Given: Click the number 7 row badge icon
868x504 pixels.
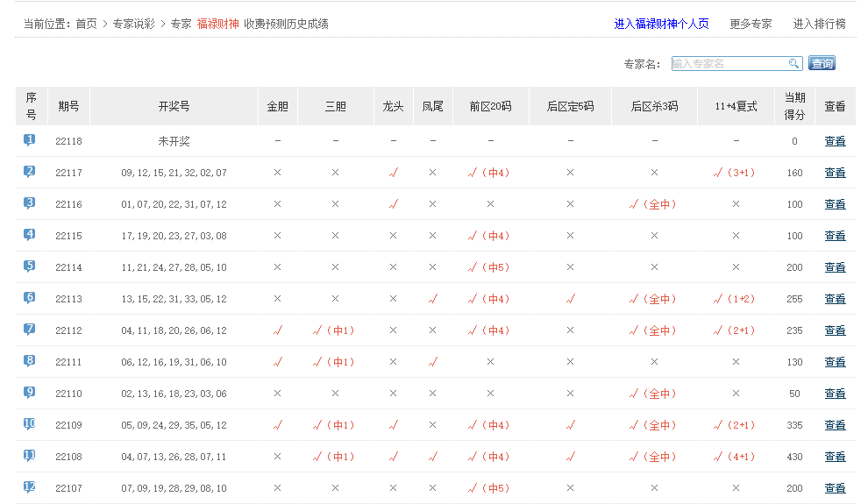Looking at the screenshot, I should click(30, 330).
